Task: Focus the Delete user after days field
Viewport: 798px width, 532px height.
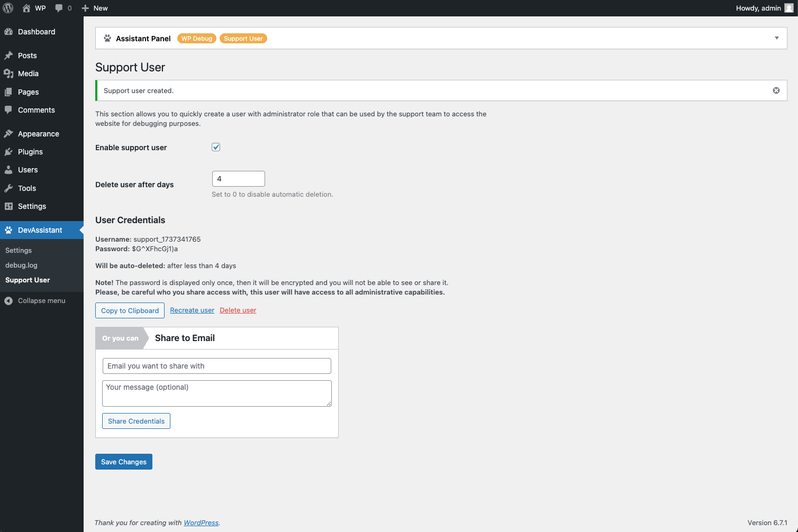Action: point(239,179)
